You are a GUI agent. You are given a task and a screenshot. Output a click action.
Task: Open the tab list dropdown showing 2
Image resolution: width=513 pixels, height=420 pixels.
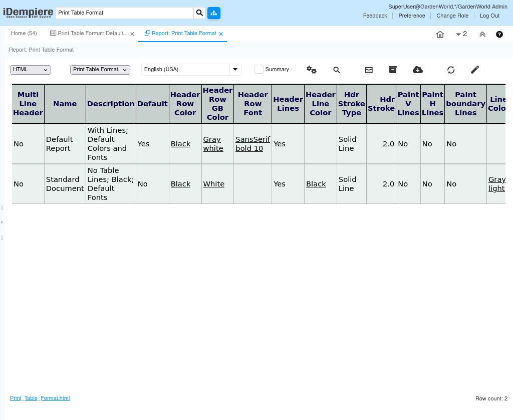(461, 34)
